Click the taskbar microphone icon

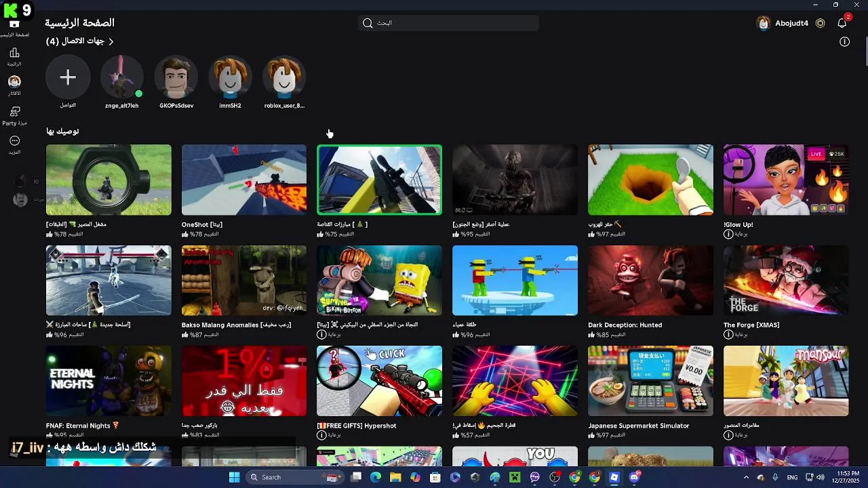(775, 477)
